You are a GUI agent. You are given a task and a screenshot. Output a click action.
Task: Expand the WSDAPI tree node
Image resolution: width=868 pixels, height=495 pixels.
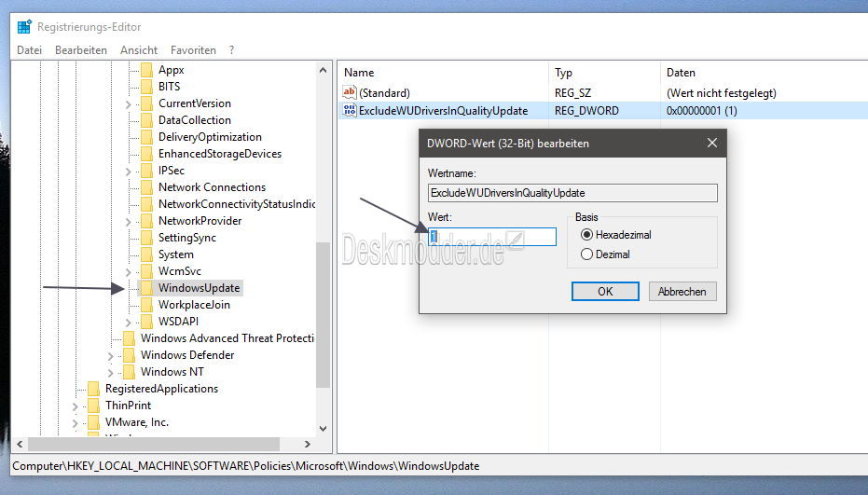128,322
